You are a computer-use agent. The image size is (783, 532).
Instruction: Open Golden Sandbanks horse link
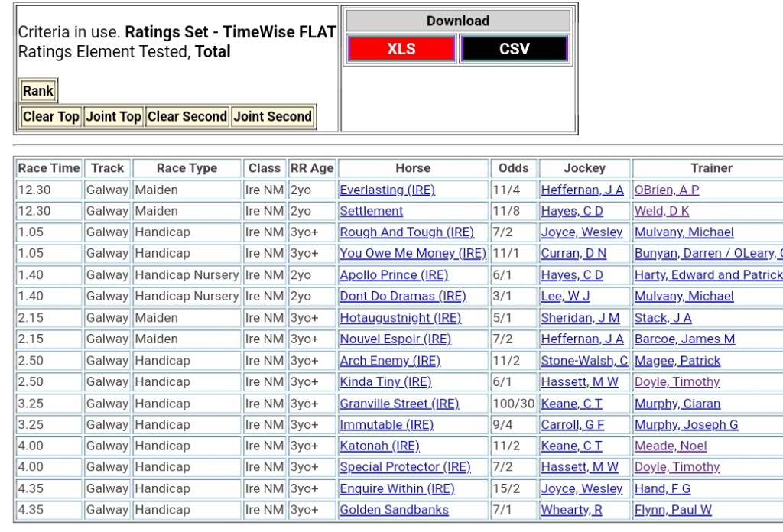click(394, 510)
